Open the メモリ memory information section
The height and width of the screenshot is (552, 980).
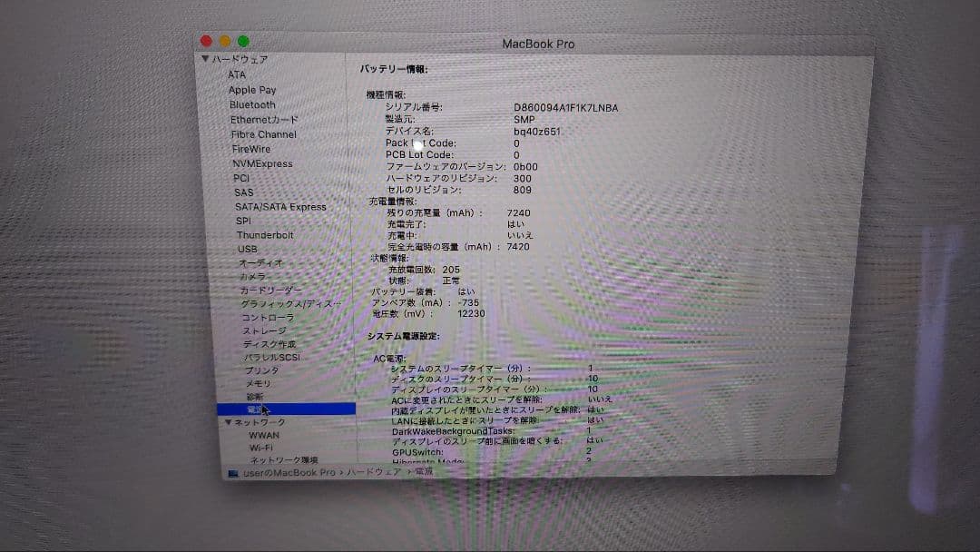(x=257, y=384)
